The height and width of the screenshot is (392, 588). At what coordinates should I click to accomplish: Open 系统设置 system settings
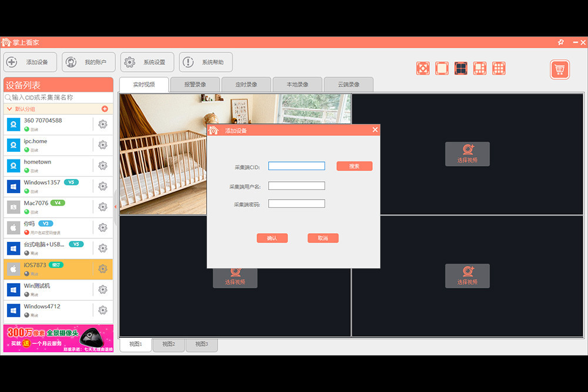tap(146, 62)
